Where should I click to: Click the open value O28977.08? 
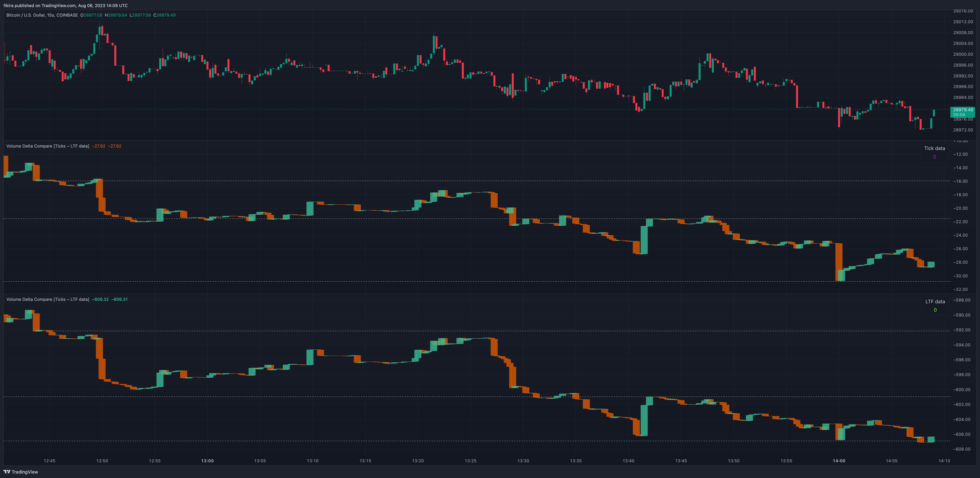coord(91,15)
